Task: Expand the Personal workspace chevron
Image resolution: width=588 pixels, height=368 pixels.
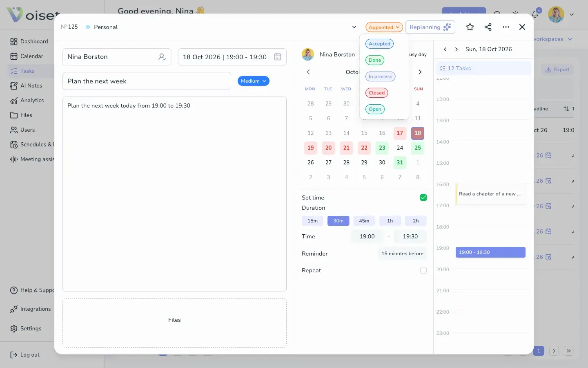Action: [x=354, y=27]
